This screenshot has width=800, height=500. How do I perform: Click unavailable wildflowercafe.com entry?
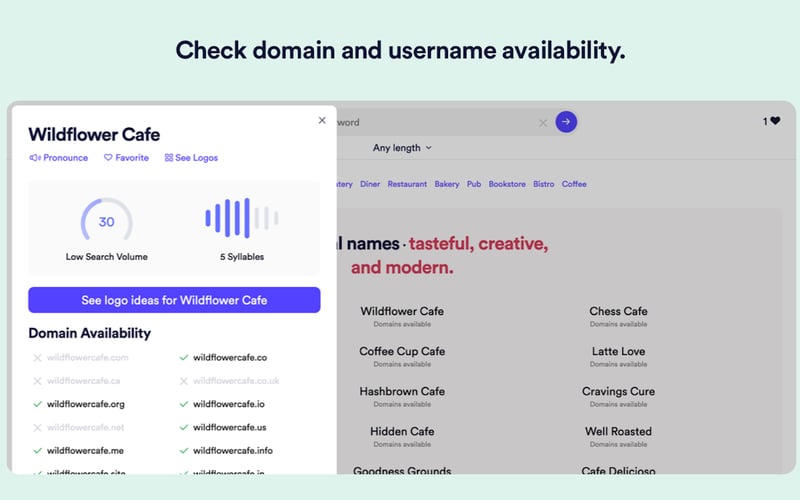[88, 358]
